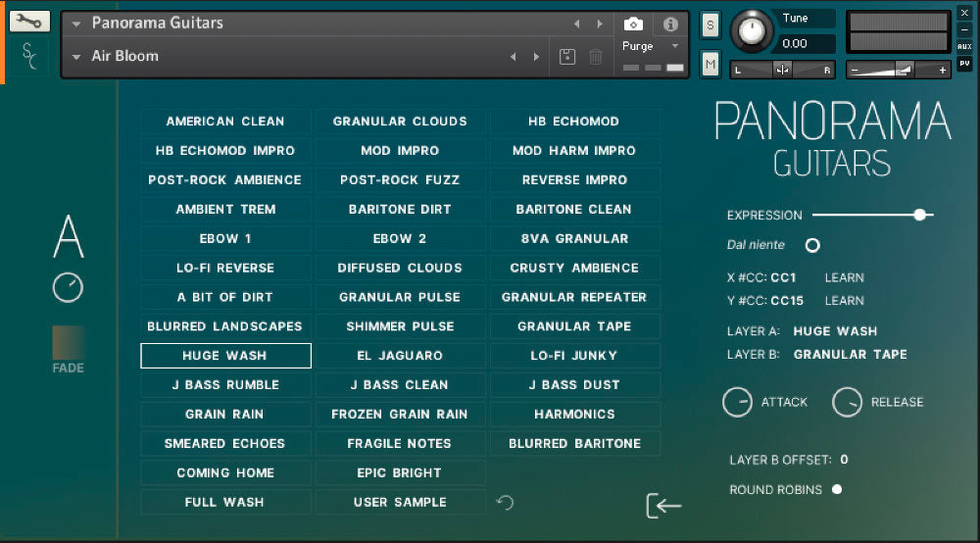Select the Full Wash preset
Viewport: 980px width, 543px height.
(x=225, y=503)
